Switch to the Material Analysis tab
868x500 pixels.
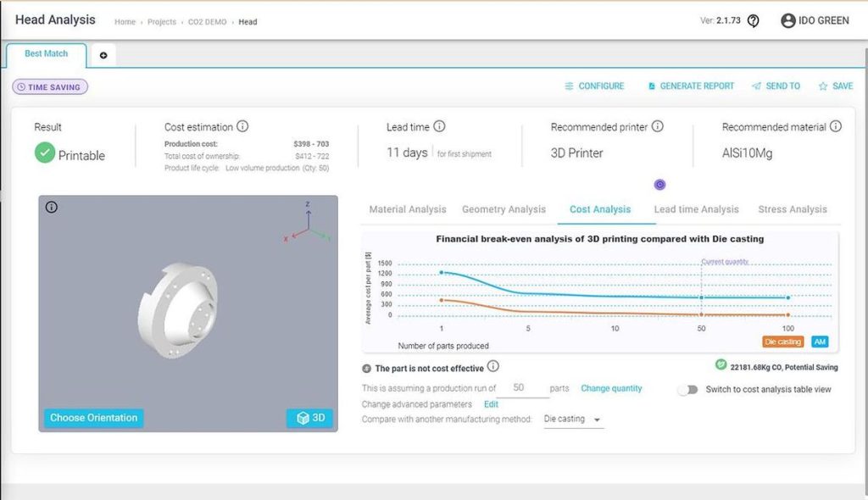coord(408,209)
